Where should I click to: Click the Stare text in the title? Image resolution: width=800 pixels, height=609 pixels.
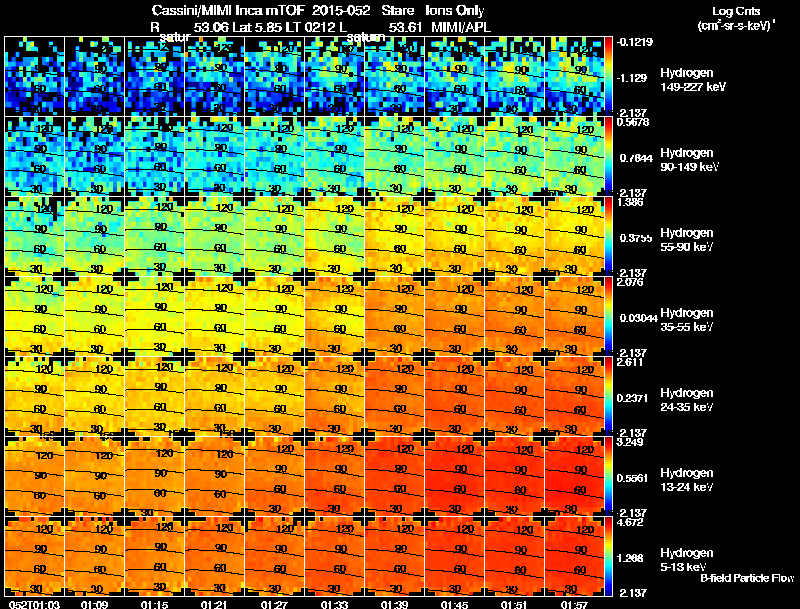(398, 10)
